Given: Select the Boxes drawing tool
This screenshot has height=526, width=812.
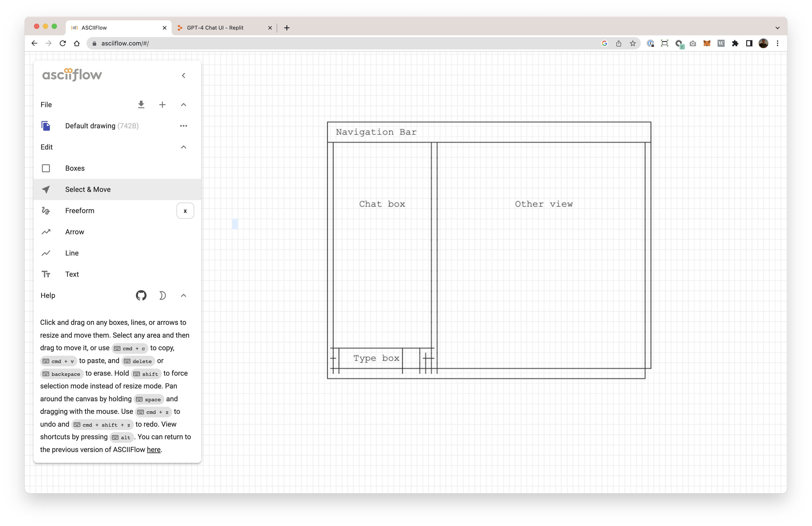Looking at the screenshot, I should tap(75, 168).
